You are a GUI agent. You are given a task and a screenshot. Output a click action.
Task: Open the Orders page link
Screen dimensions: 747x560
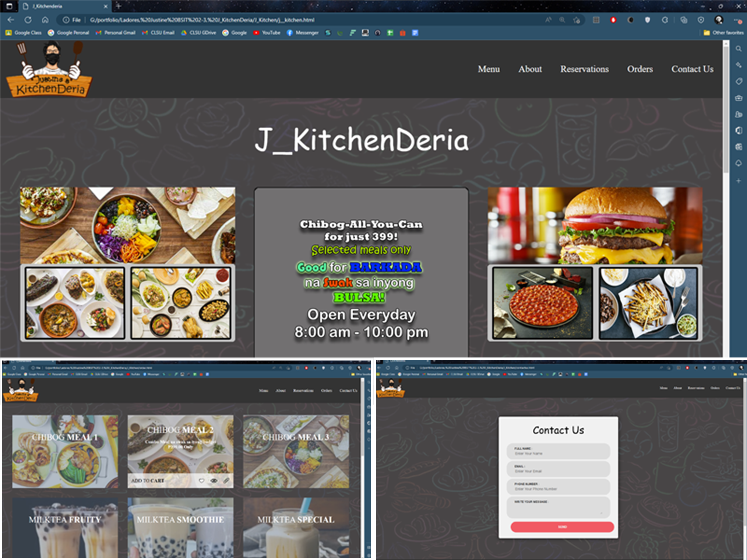click(x=640, y=69)
